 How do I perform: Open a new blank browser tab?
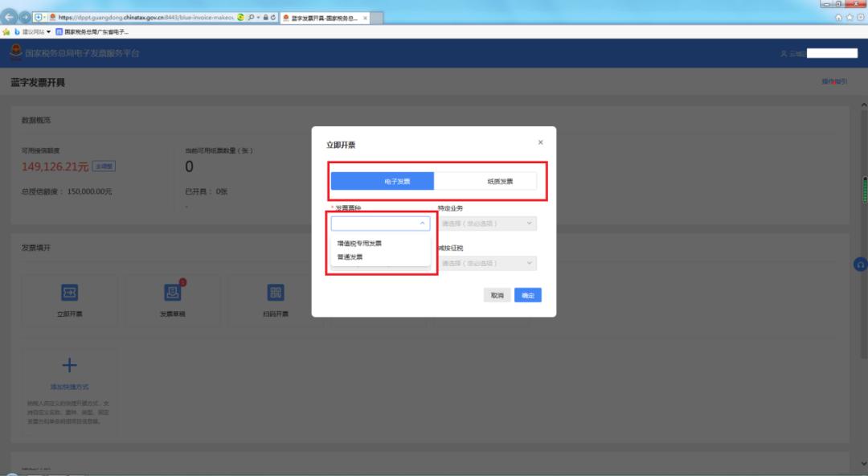click(376, 18)
